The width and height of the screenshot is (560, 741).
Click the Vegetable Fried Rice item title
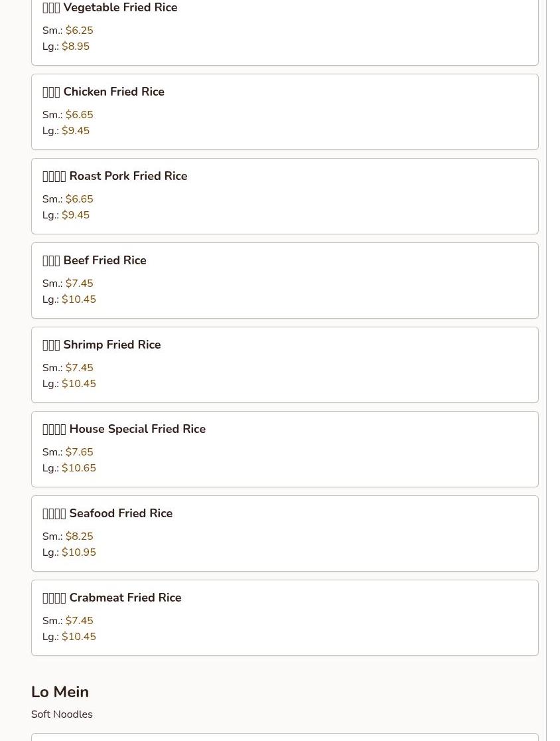click(109, 7)
